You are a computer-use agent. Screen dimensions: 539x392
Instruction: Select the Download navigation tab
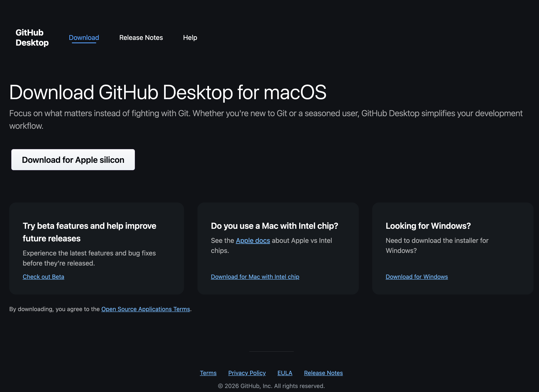coord(84,38)
